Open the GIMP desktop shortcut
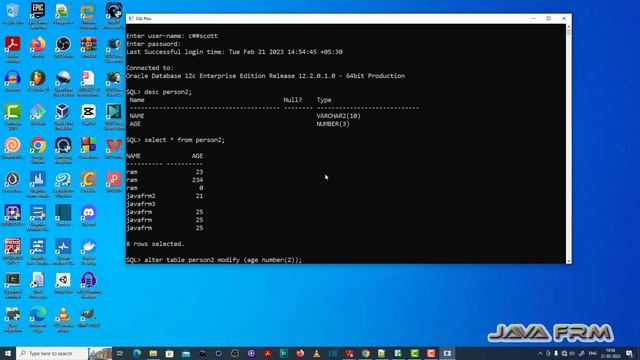The image size is (640, 360). click(88, 317)
